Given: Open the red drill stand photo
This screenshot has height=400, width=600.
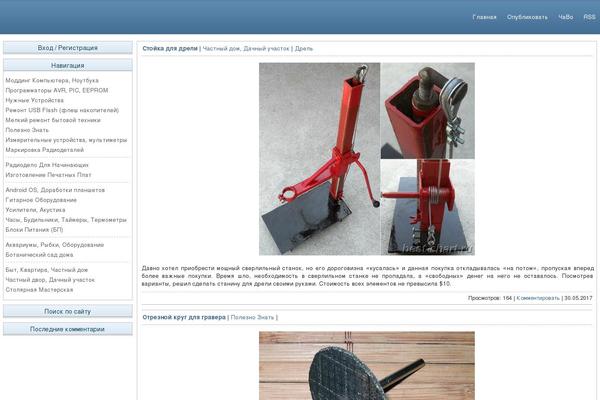Looking at the screenshot, I should 367,159.
